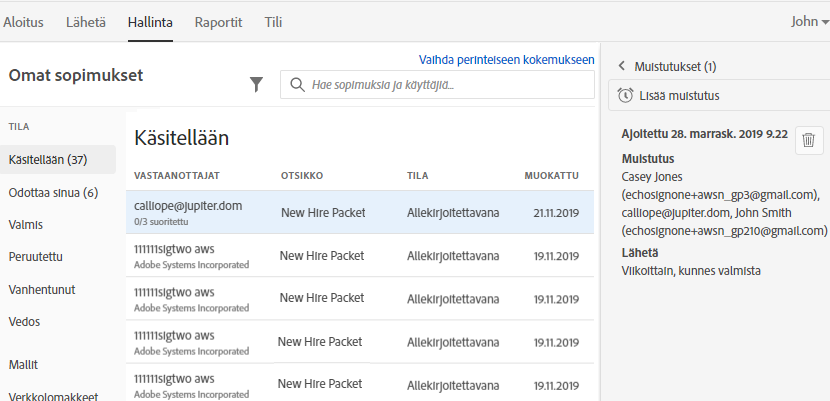This screenshot has height=401, width=830.
Task: Delete reminder with trash icon
Action: [809, 141]
